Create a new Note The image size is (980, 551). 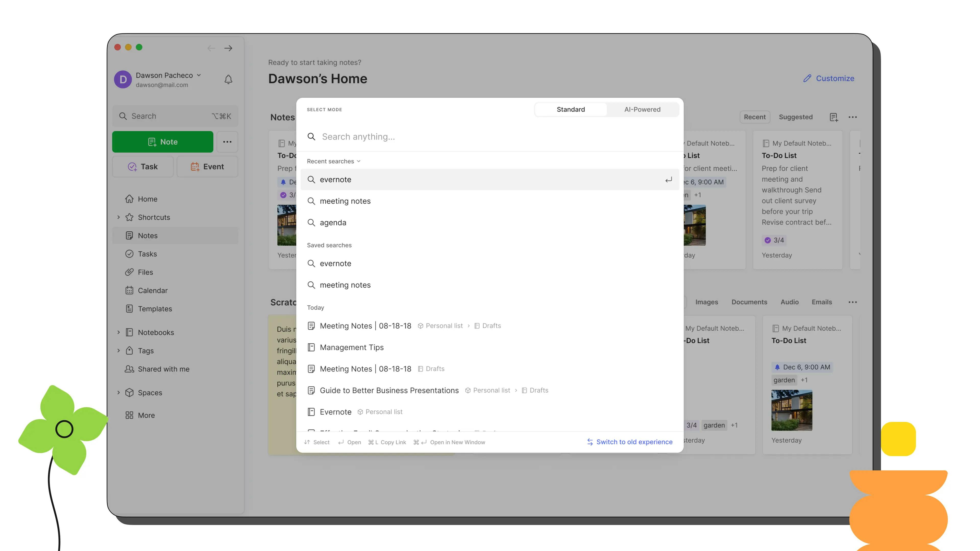(163, 142)
